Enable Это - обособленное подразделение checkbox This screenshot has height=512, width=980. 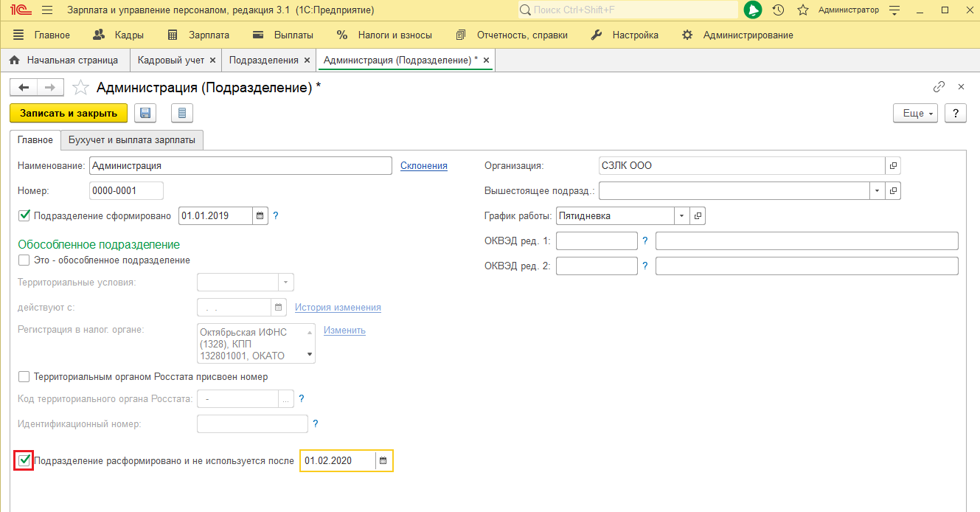tap(24, 260)
